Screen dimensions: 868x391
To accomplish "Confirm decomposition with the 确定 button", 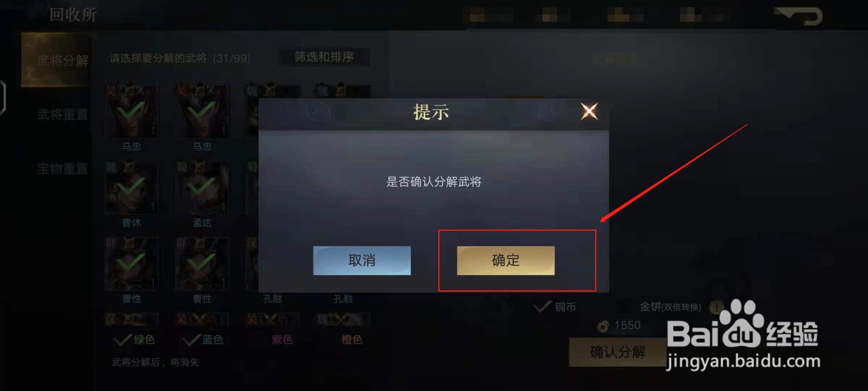I will click(x=506, y=261).
